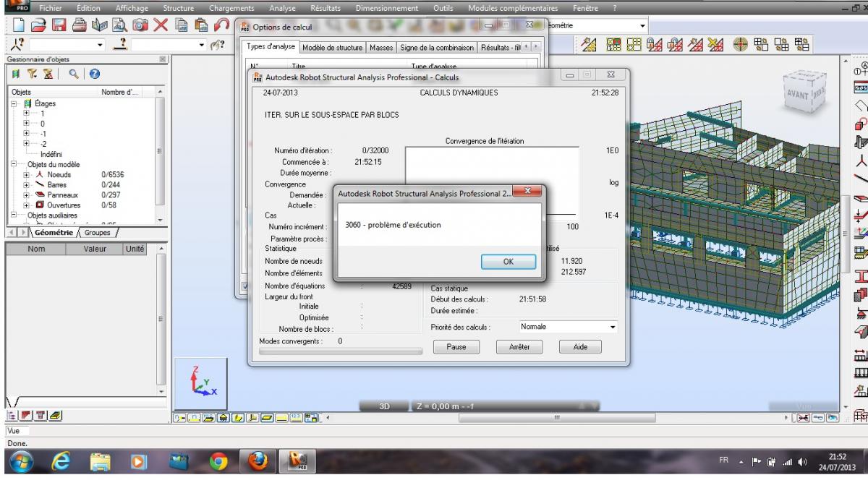This screenshot has height=488, width=868.
Task: Open Windows Explorer from the taskbar
Action: pos(101,461)
